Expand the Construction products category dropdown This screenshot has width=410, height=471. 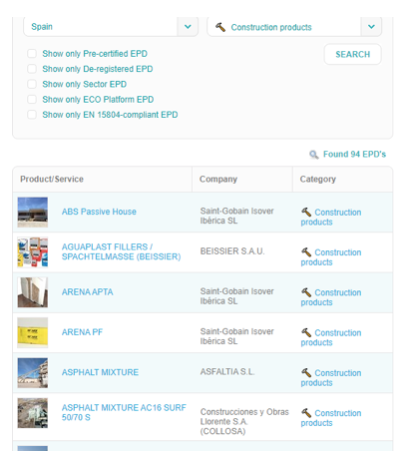pos(371,27)
